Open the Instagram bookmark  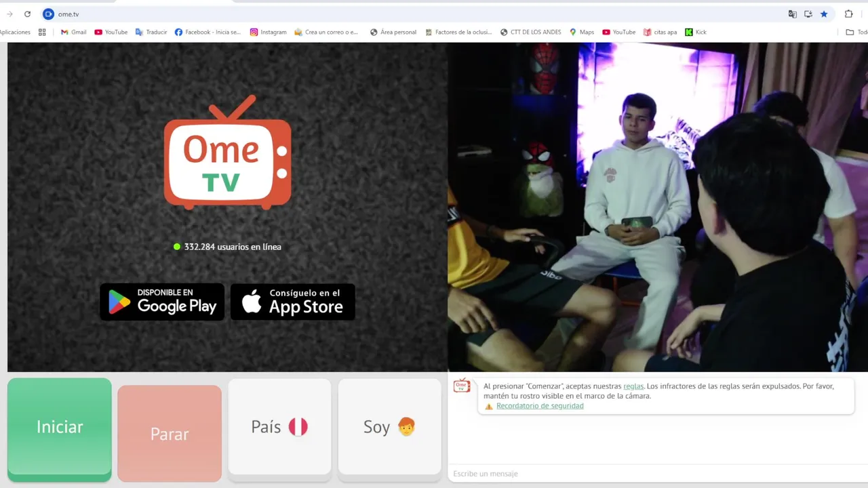click(268, 32)
